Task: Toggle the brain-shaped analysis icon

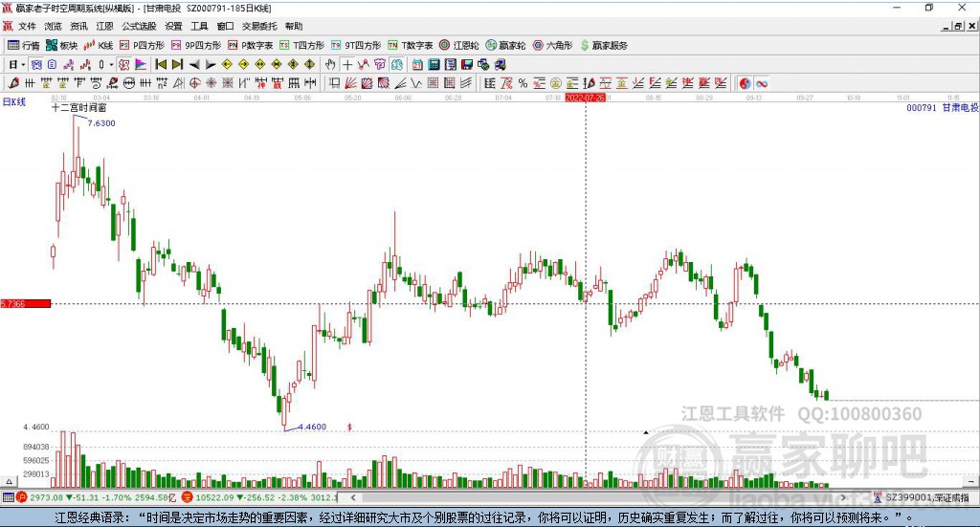Action: [397, 64]
